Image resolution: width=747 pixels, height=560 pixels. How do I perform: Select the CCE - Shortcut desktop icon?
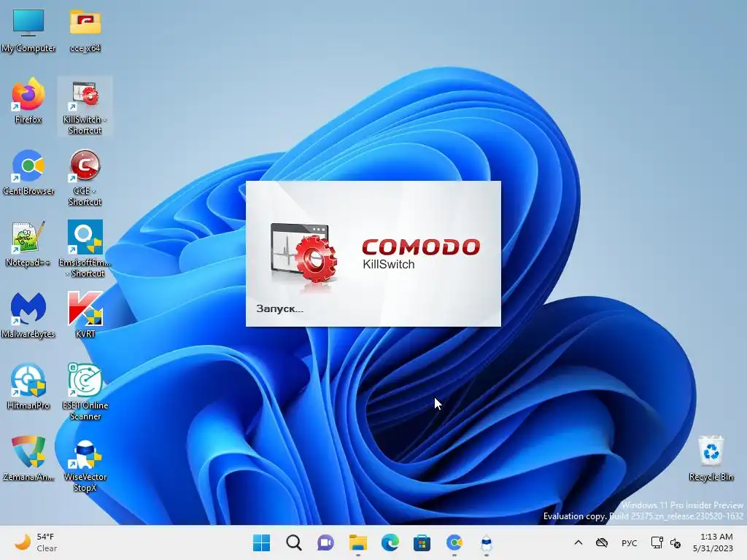pyautogui.click(x=85, y=178)
